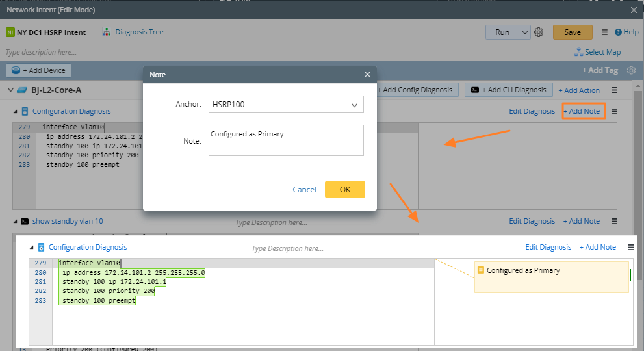Click description field of lower Configuration Diagnosis

(x=287, y=248)
